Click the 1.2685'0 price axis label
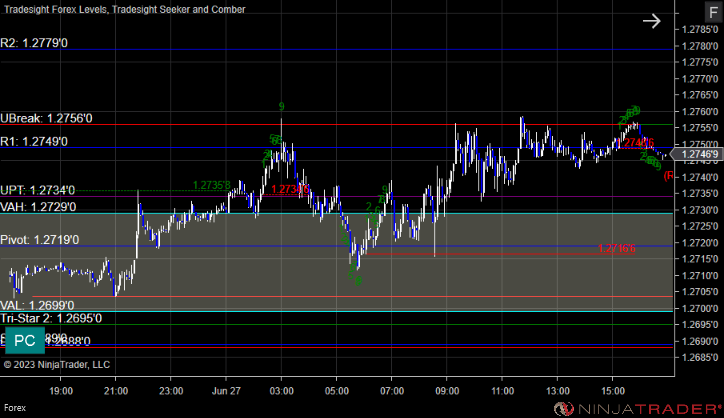This screenshot has width=724, height=418. [x=700, y=357]
